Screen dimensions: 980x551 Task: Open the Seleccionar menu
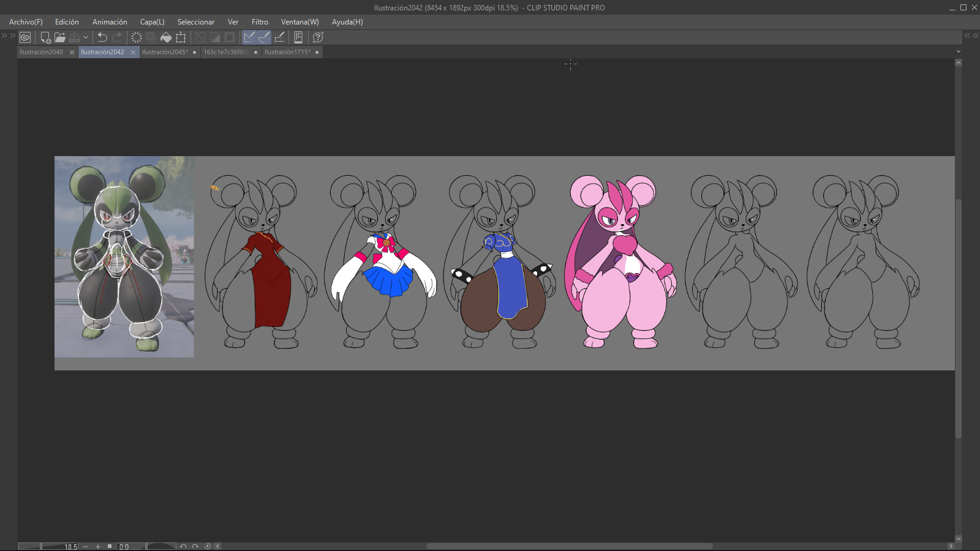pyautogui.click(x=196, y=22)
